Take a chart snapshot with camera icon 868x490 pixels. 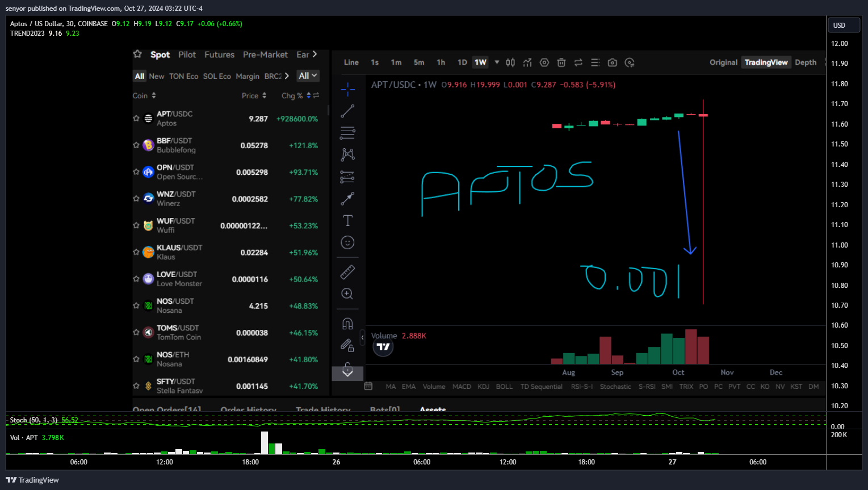[613, 62]
